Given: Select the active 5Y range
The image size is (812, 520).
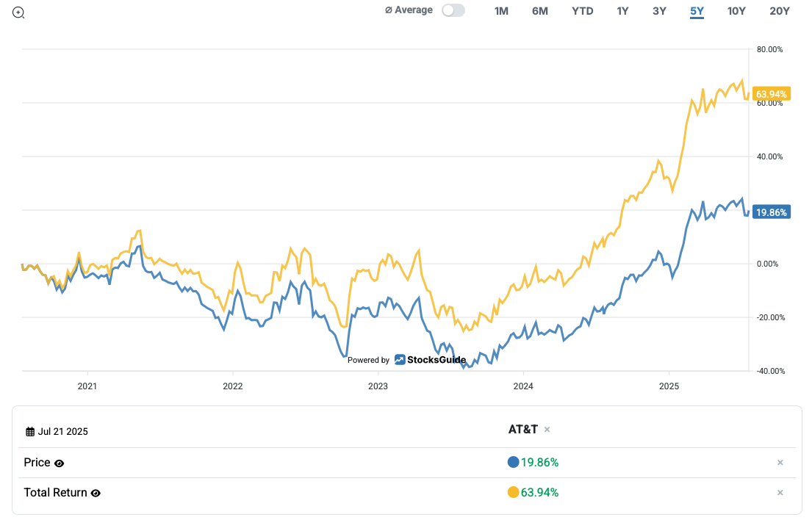Looking at the screenshot, I should tap(697, 11).
